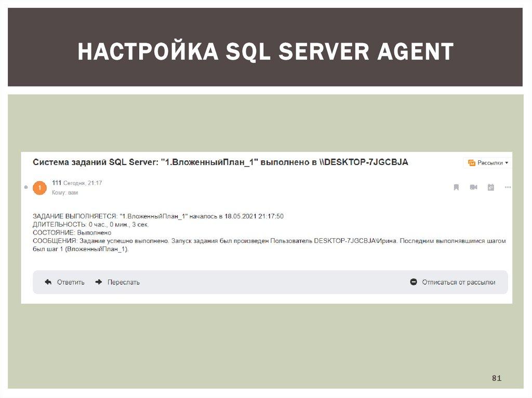Open the Рассылки category dropdown
The height and width of the screenshot is (398, 532).
click(507, 162)
